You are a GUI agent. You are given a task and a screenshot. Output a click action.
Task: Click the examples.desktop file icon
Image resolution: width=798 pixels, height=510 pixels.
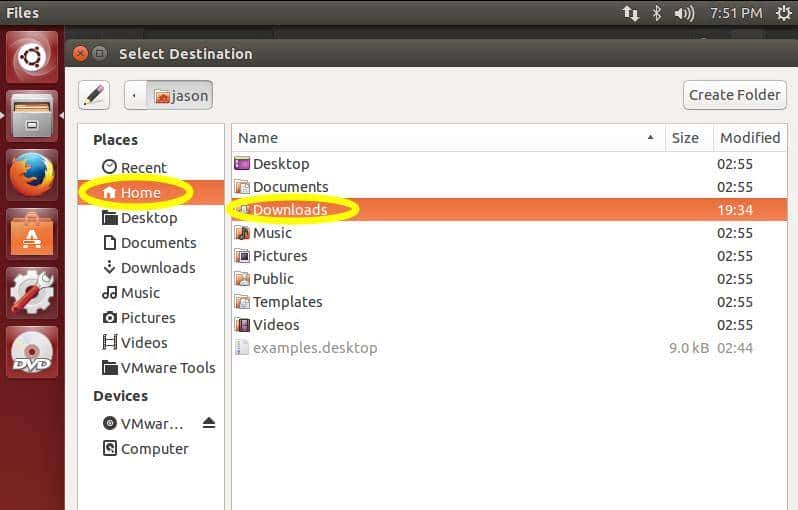[x=242, y=348]
